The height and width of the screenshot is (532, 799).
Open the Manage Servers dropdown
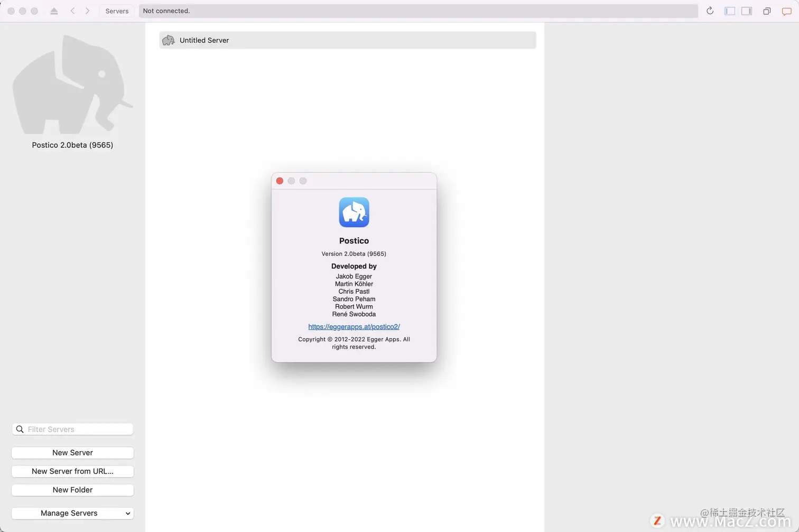click(72, 513)
